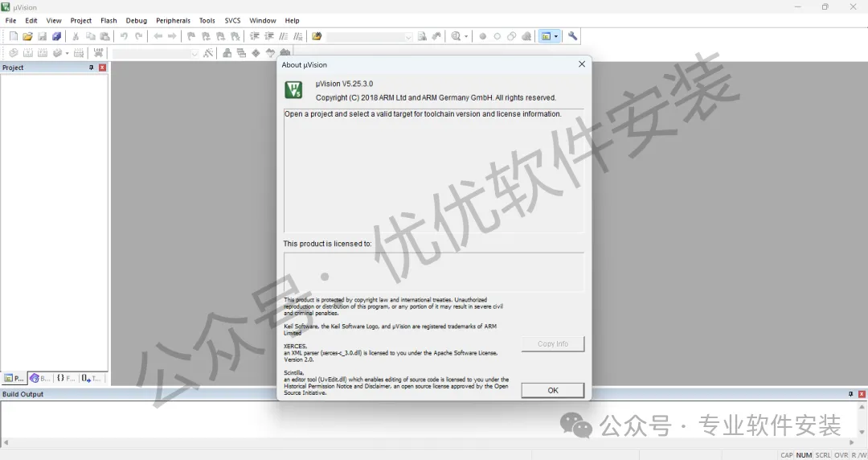Manage Run-Time Environment green diamond icon
This screenshot has width=868, height=460.
256,52
